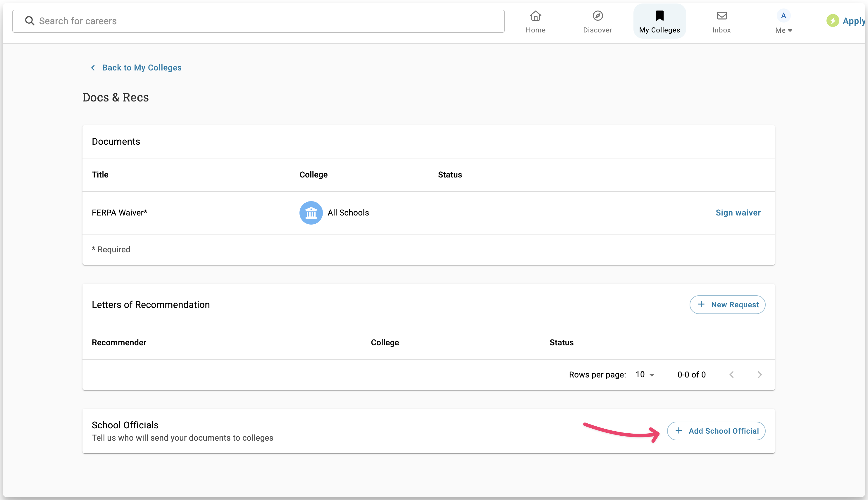Open the Home icon in navigation
Viewport: 868px width, 500px height.
point(535,16)
